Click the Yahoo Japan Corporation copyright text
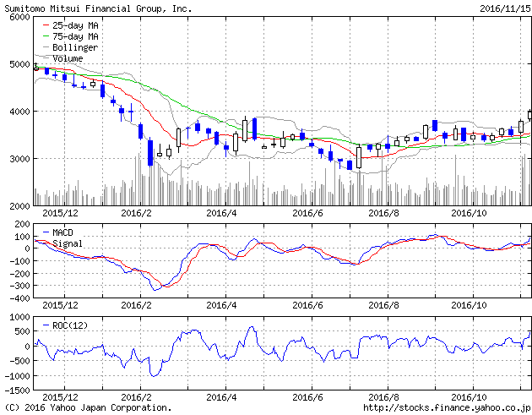 tap(87, 407)
